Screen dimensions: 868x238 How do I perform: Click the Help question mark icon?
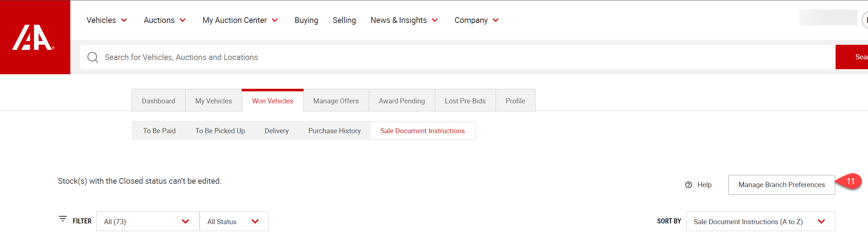pos(688,185)
